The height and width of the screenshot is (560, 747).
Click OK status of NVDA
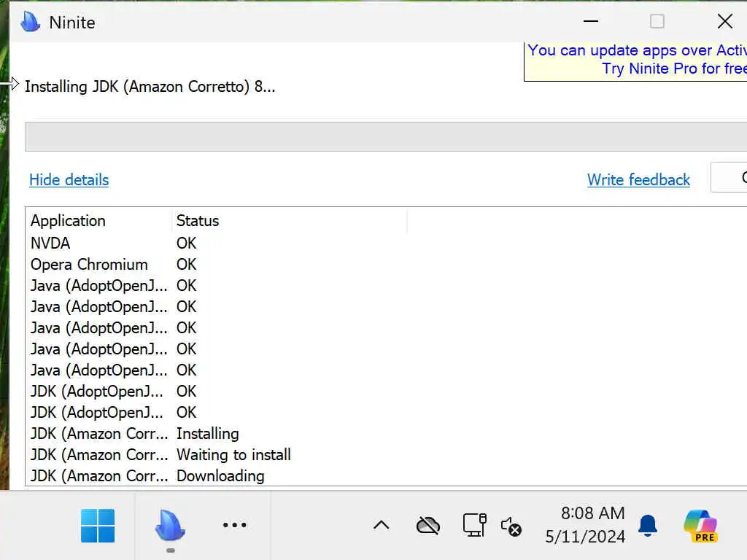tap(186, 244)
